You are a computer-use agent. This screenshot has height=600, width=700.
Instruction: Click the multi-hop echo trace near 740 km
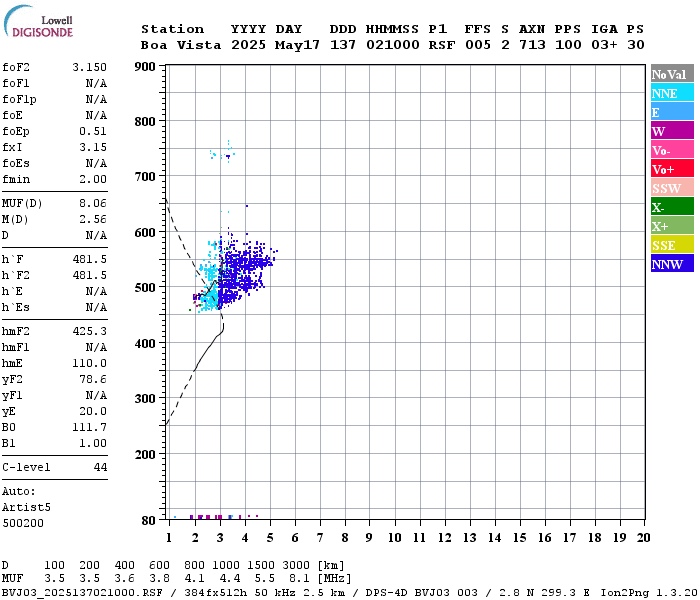(x=223, y=153)
